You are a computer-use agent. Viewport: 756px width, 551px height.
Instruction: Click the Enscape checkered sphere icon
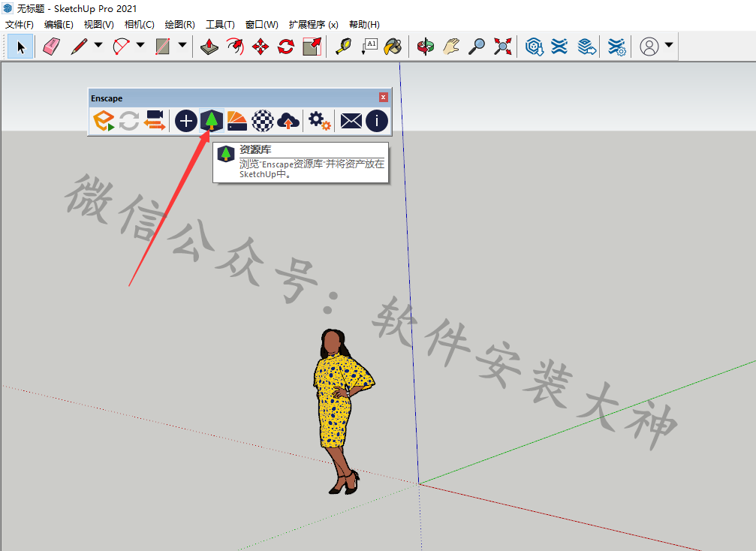263,121
